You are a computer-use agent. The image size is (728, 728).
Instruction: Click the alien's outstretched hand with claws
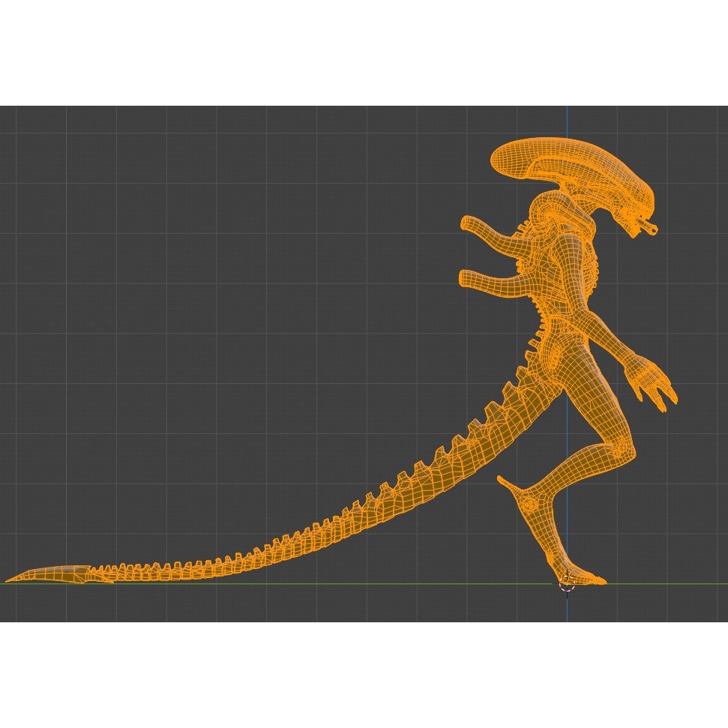tap(649, 382)
